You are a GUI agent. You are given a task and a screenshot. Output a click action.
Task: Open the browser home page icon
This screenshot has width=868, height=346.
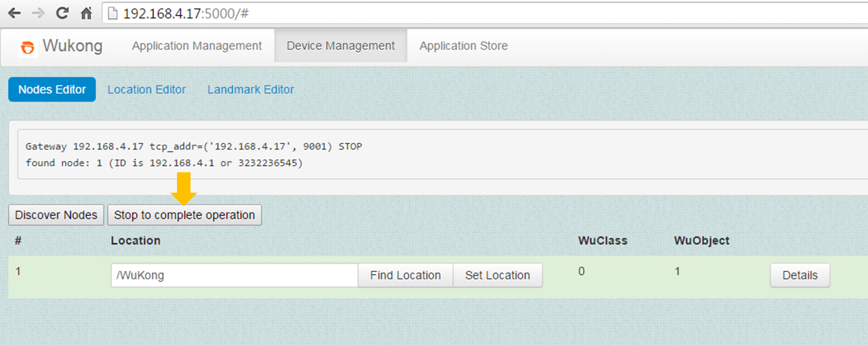click(86, 13)
